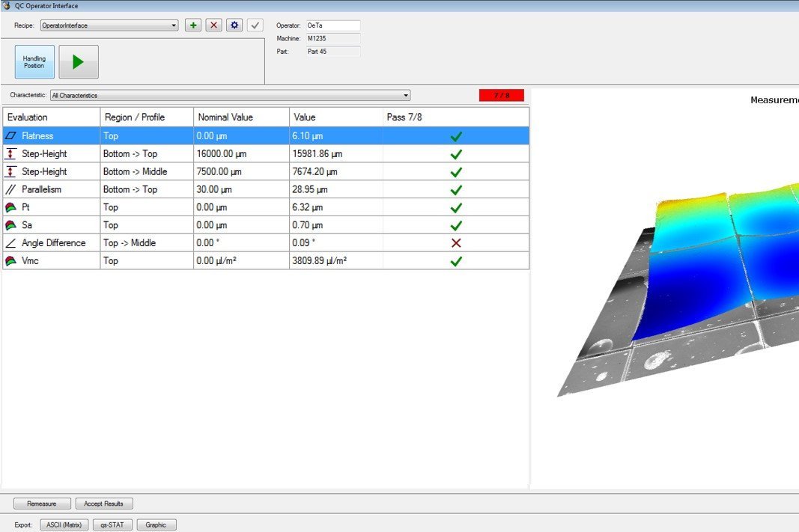Click the red 7/8 pass indicator

(x=501, y=95)
